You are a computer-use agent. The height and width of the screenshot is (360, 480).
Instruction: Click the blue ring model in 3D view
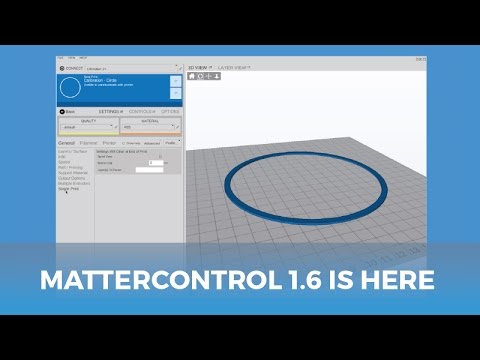tap(306, 222)
